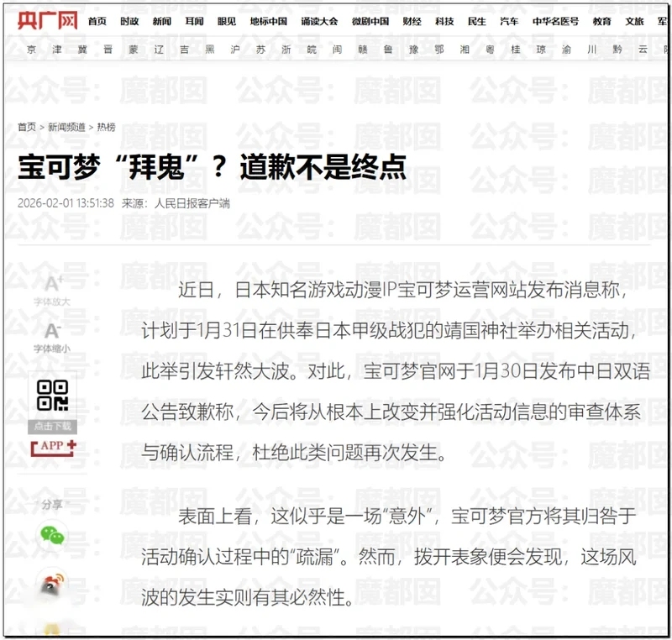Click the 分享 label in sidebar
Viewport: 672px width, 640px height.
coord(52,504)
